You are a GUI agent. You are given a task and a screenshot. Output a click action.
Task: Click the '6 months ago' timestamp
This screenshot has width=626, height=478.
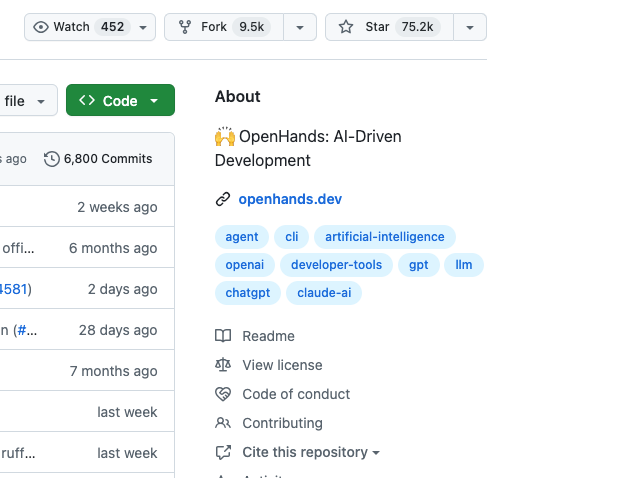[113, 248]
